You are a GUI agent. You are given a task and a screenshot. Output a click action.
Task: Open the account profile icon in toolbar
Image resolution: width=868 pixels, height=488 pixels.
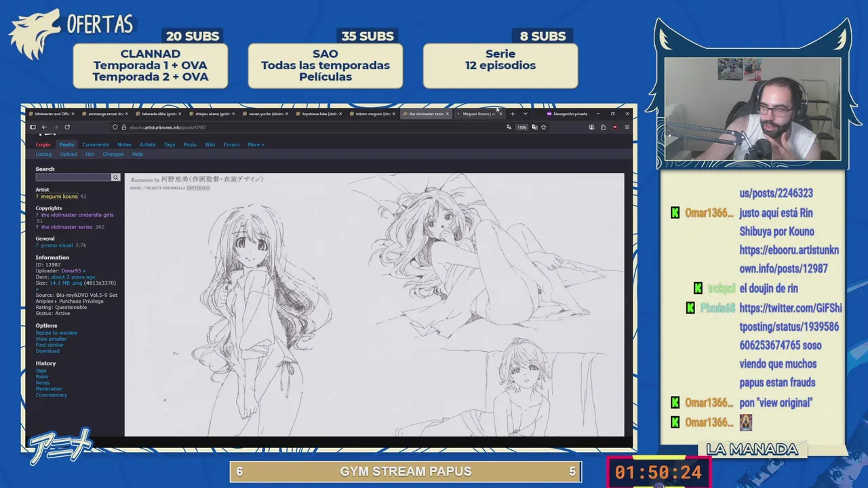coord(591,127)
